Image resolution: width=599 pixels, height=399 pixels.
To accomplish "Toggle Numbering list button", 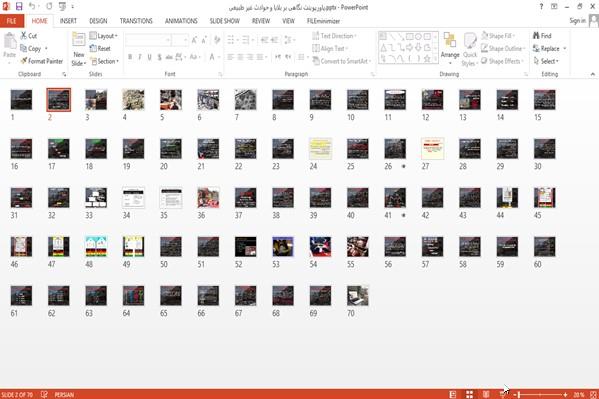I will click(246, 40).
